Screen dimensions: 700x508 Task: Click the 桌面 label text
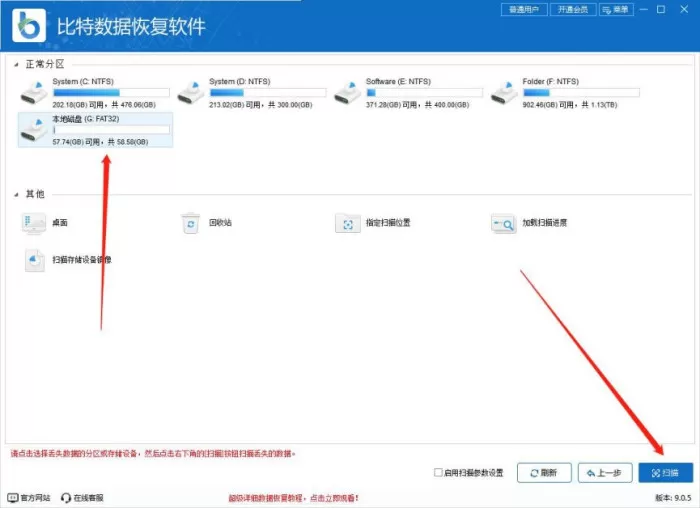(60, 222)
